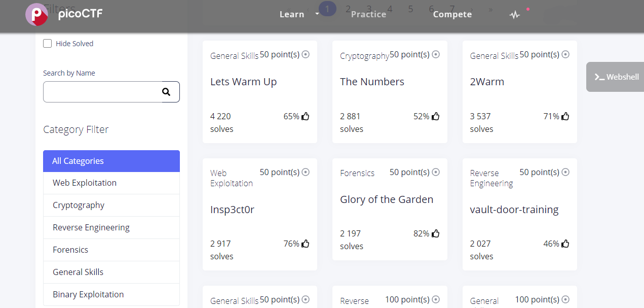Click the search magnifier icon
Viewport: 644px width, 308px height.
tap(166, 92)
